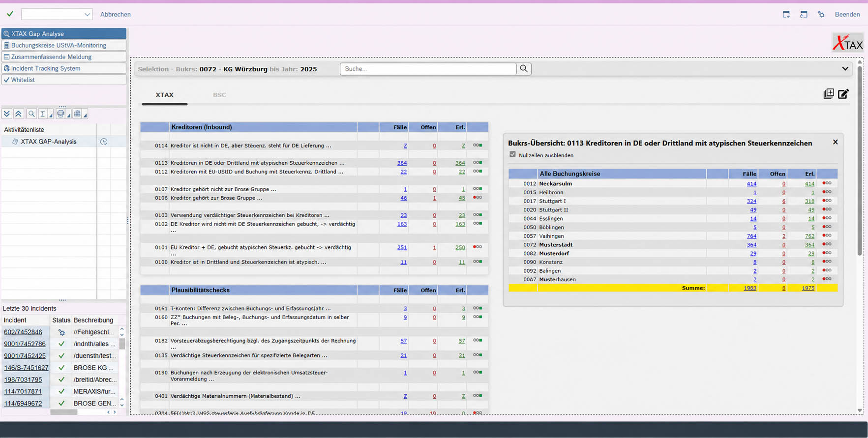Open the Incident Tracking System

pyautogui.click(x=64, y=68)
